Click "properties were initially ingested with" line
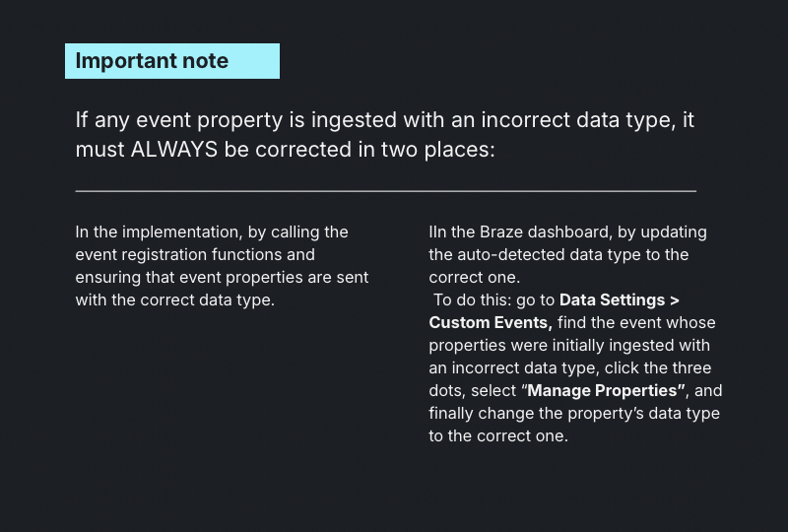788x532 pixels. [x=569, y=346]
